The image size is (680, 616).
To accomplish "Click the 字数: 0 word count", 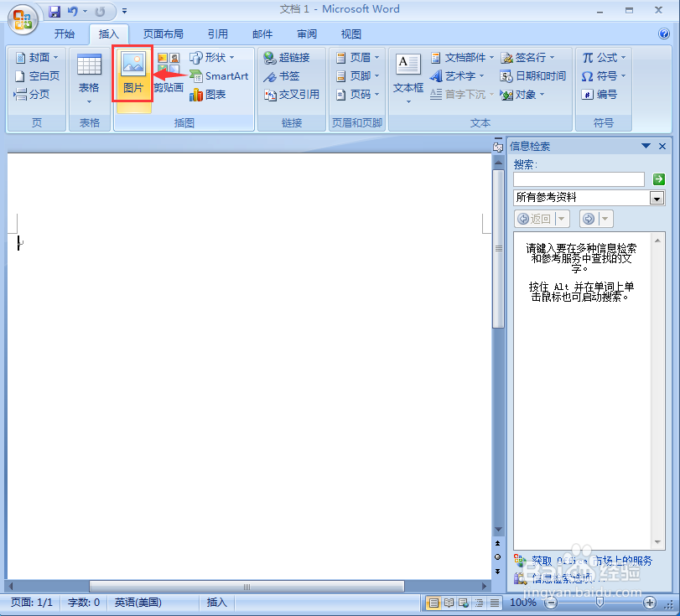I will 83,602.
